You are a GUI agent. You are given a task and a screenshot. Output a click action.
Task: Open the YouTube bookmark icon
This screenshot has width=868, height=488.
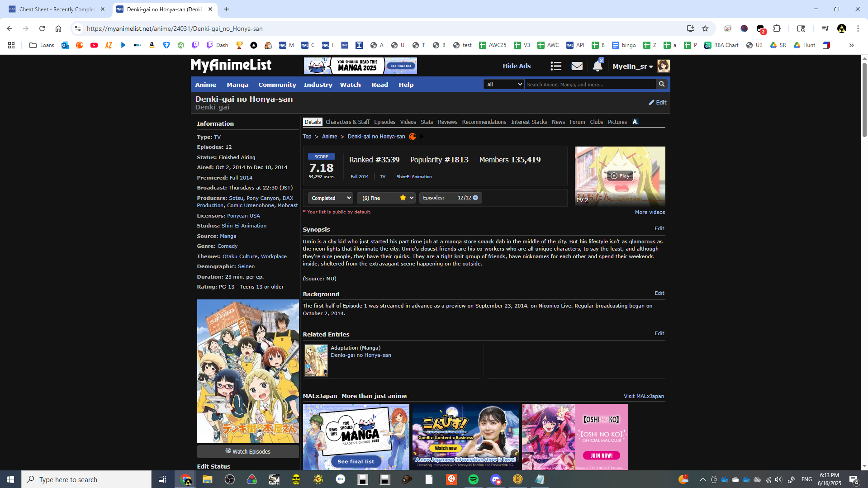pyautogui.click(x=94, y=45)
